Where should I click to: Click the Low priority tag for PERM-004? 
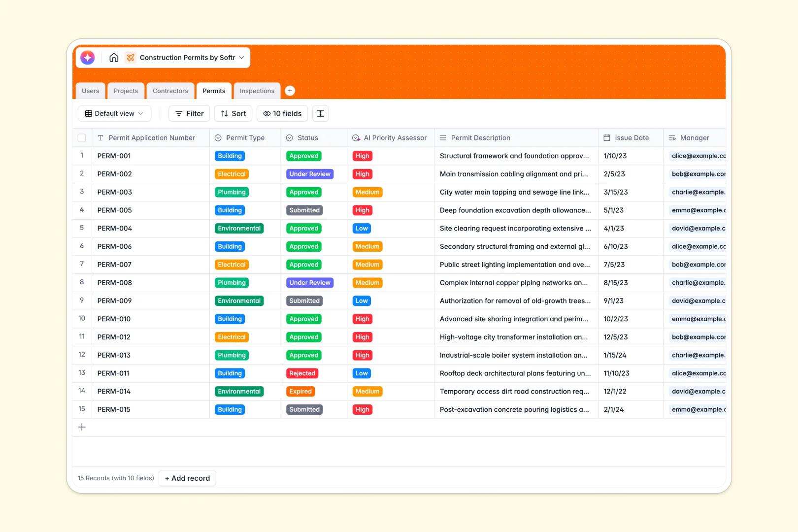362,229
